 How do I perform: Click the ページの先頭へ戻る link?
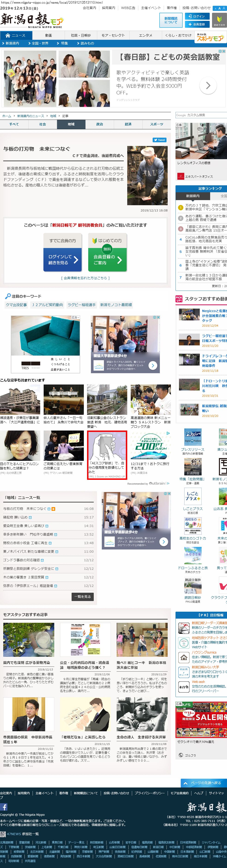tap(203, 783)
